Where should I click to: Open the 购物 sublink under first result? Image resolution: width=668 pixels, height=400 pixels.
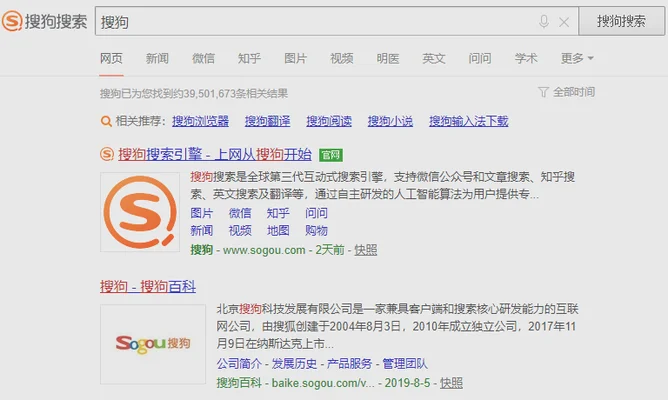point(316,230)
